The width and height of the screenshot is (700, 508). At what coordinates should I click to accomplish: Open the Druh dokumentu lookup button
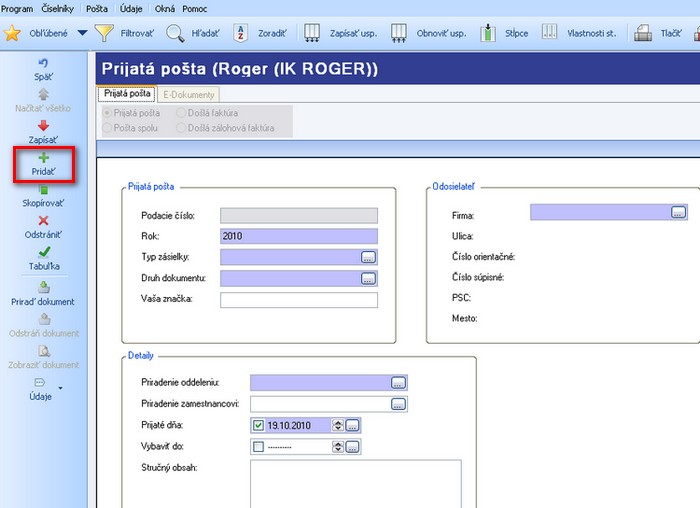coord(368,279)
